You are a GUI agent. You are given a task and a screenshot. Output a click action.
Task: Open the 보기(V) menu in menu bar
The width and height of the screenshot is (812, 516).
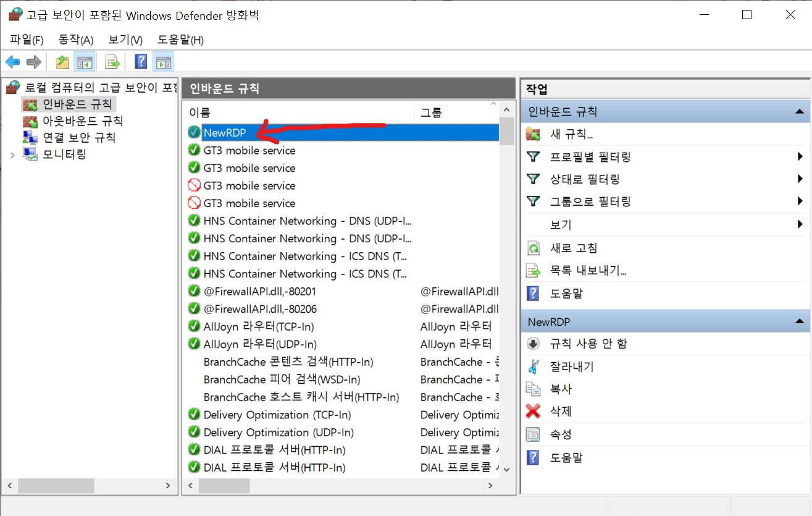click(x=125, y=40)
